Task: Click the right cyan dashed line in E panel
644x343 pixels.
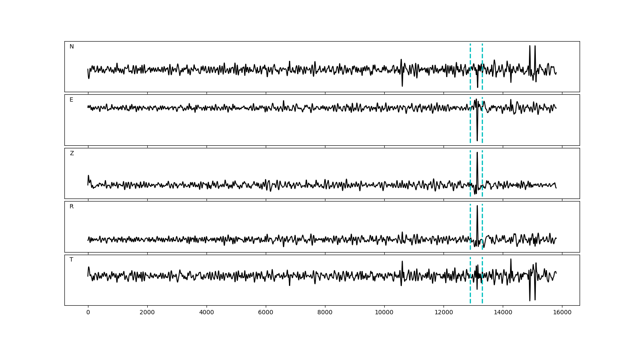Action: 482,124
